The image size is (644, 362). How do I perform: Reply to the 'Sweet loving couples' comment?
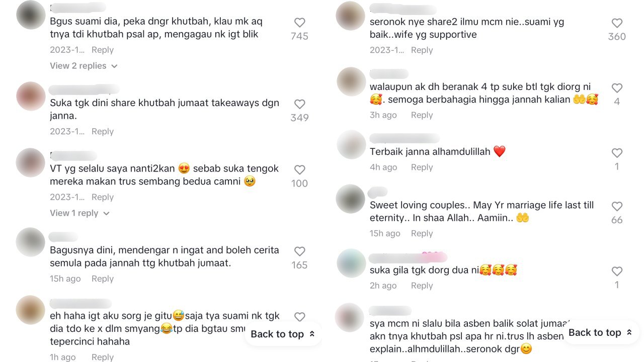coord(422,233)
